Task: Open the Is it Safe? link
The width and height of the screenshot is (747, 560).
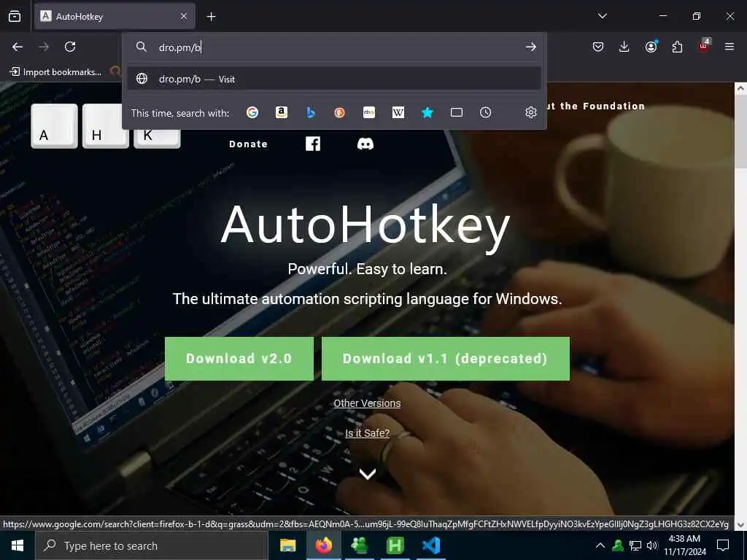Action: [x=367, y=433]
